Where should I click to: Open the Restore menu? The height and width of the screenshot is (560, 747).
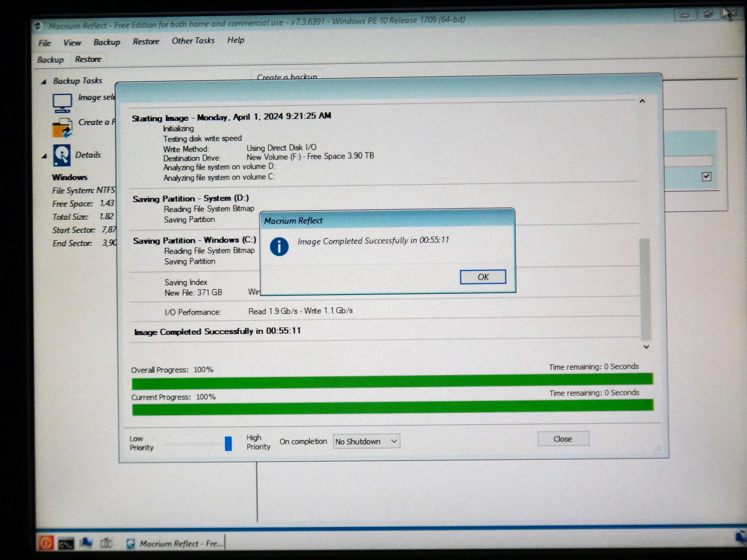pos(146,41)
